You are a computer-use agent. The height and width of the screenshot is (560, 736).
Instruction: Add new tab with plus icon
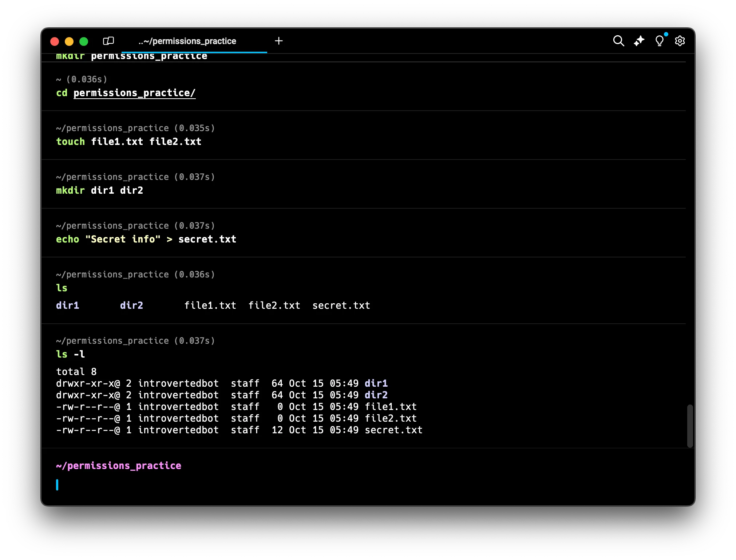pyautogui.click(x=279, y=41)
